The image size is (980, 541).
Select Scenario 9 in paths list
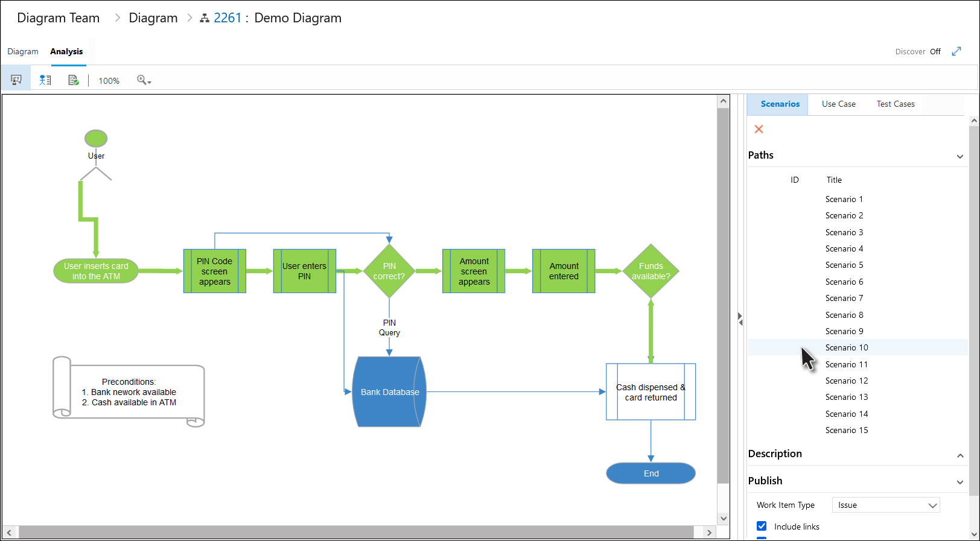click(x=857, y=331)
